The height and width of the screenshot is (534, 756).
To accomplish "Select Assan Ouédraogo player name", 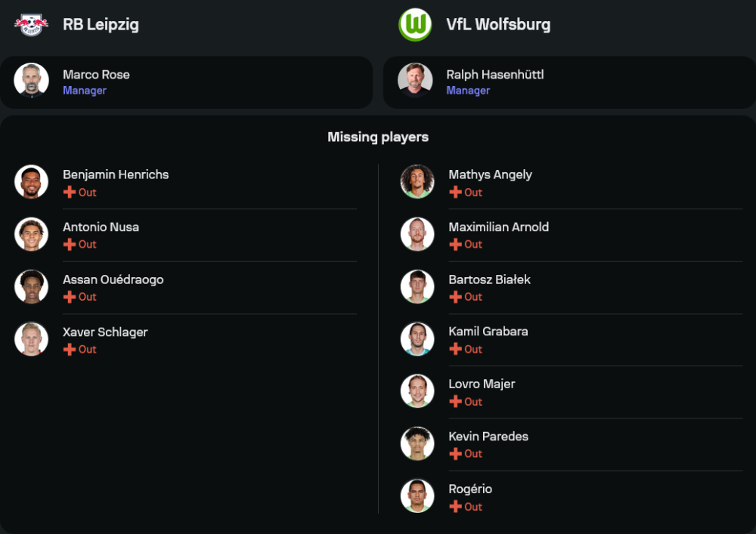I will point(113,279).
